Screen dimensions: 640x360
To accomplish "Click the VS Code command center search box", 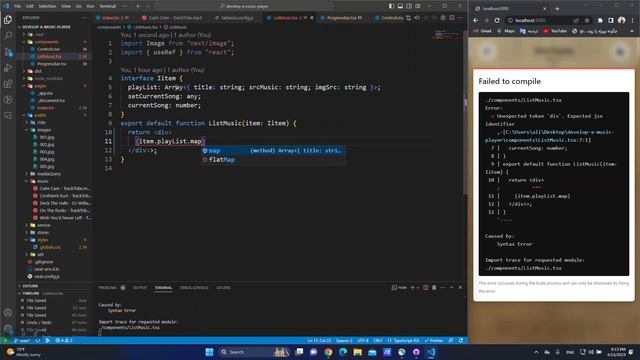I will click(244, 6).
